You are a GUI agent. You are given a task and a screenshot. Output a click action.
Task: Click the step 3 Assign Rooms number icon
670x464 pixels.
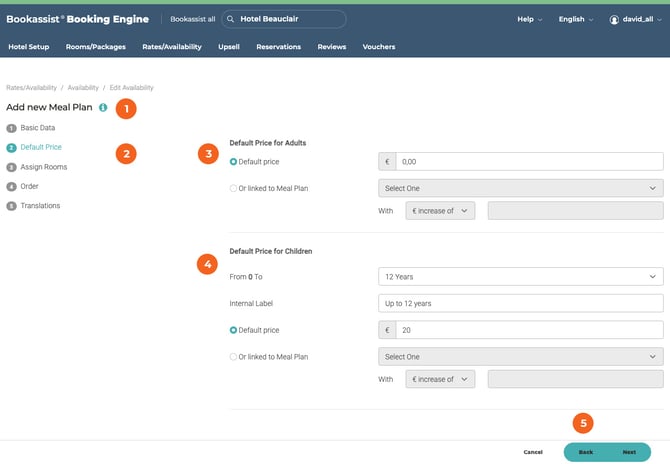pos(12,167)
